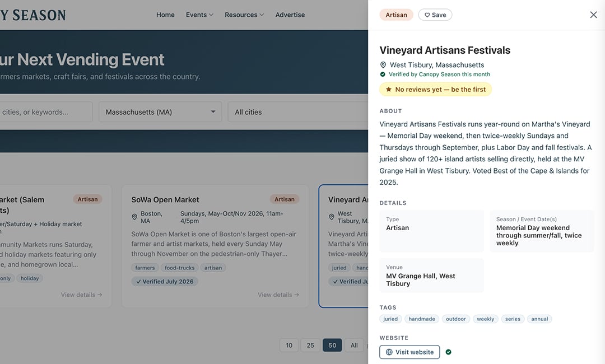605x364 pixels.
Task: Save this event with the heart button
Action: pyautogui.click(x=435, y=15)
